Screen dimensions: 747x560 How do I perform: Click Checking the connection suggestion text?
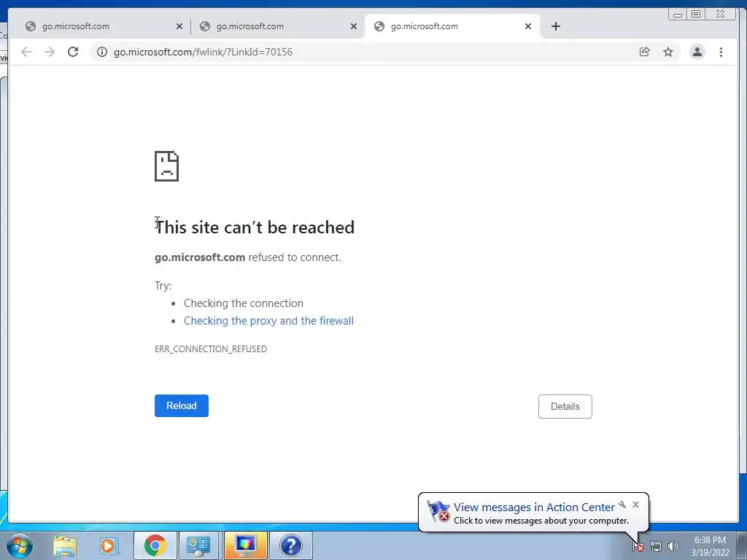(244, 303)
